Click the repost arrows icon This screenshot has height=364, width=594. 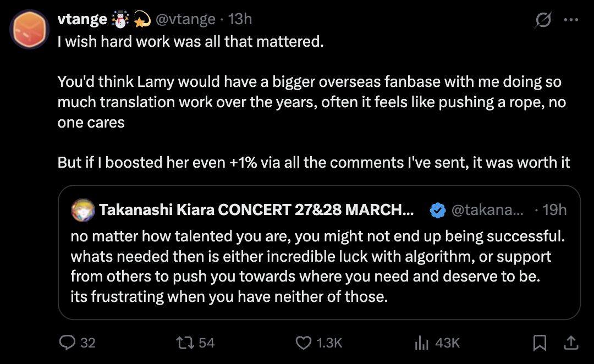185,343
